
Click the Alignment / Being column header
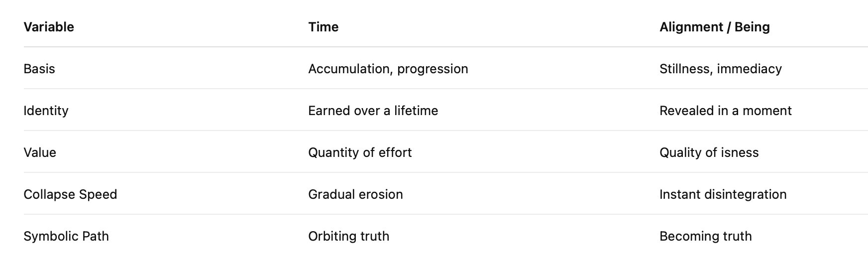click(x=714, y=27)
